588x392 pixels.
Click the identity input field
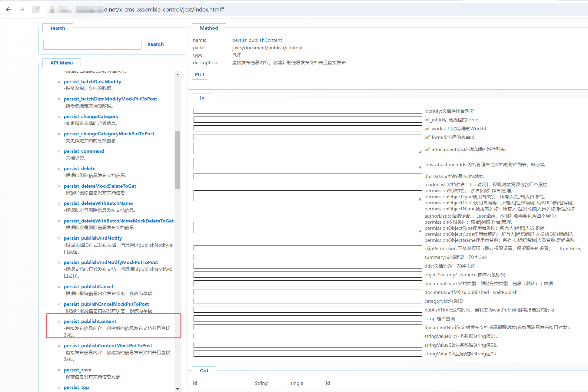[x=307, y=111]
